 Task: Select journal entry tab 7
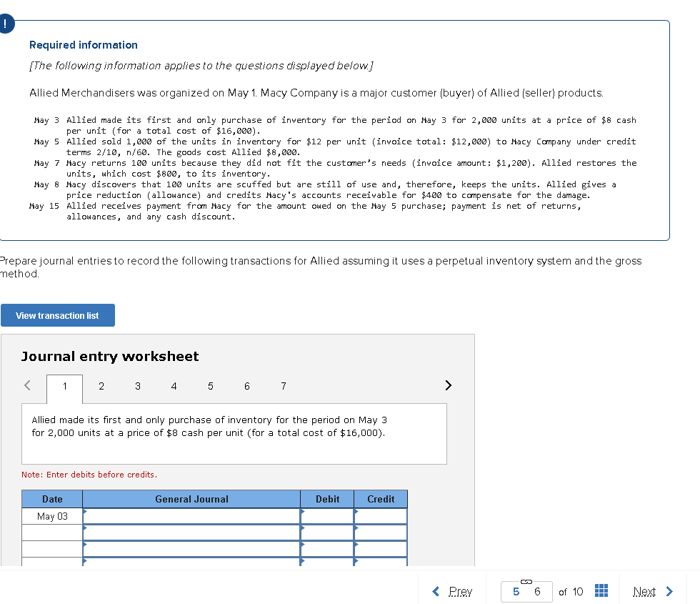[284, 387]
